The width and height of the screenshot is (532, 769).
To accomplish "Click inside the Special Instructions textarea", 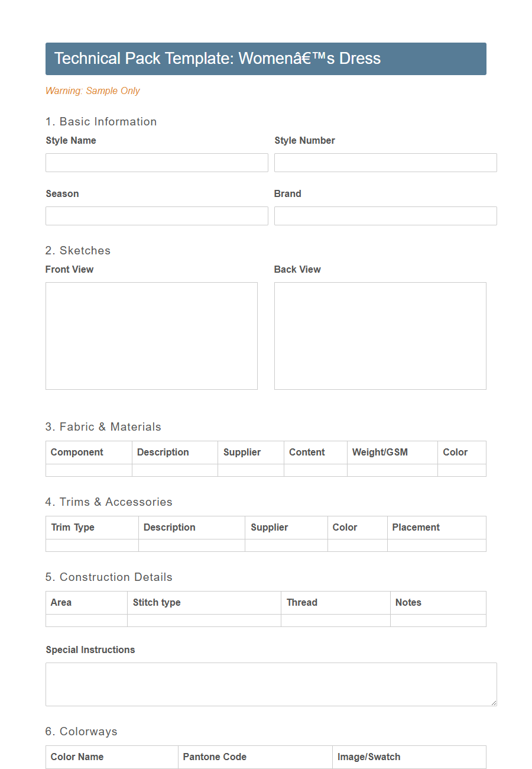I will [x=271, y=683].
